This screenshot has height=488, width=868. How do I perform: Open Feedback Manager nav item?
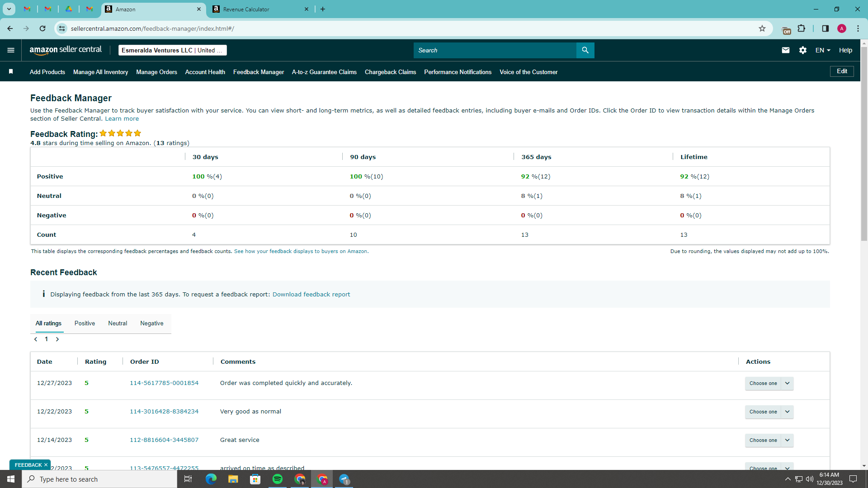coord(259,72)
